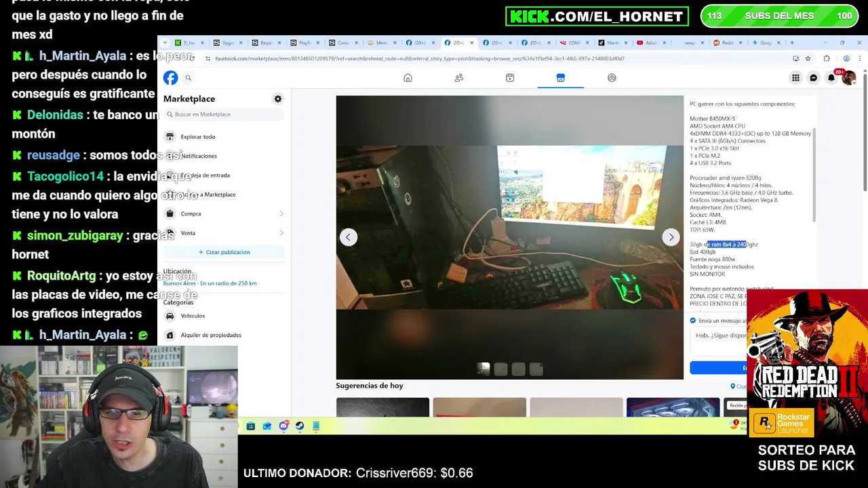Image resolution: width=868 pixels, height=488 pixels.
Task: Select the second photo thumbnail
Action: [500, 369]
